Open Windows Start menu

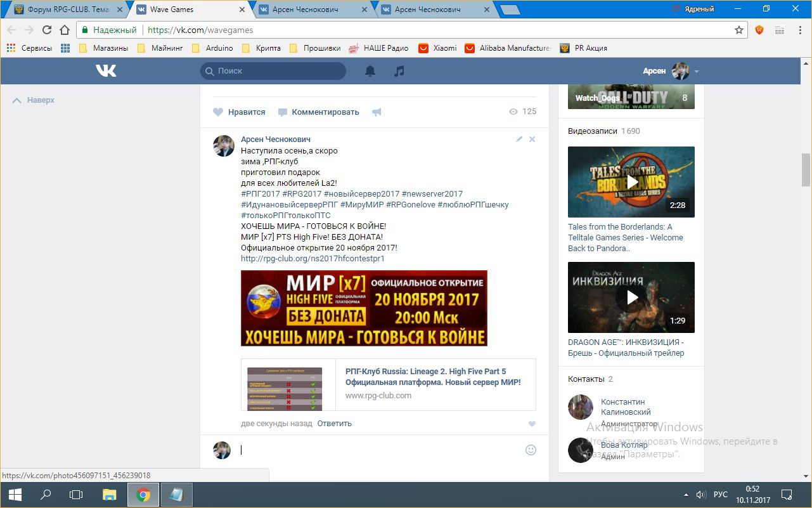tap(15, 495)
